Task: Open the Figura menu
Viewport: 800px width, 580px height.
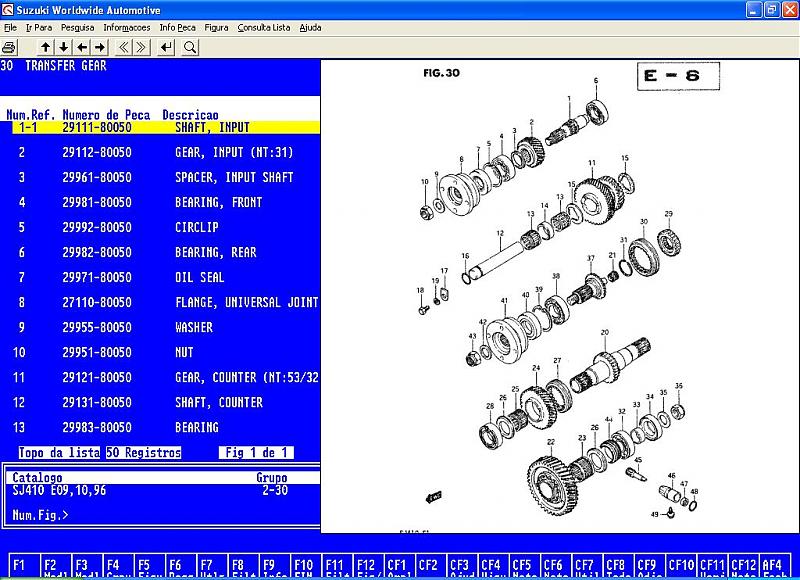Action: pyautogui.click(x=216, y=28)
